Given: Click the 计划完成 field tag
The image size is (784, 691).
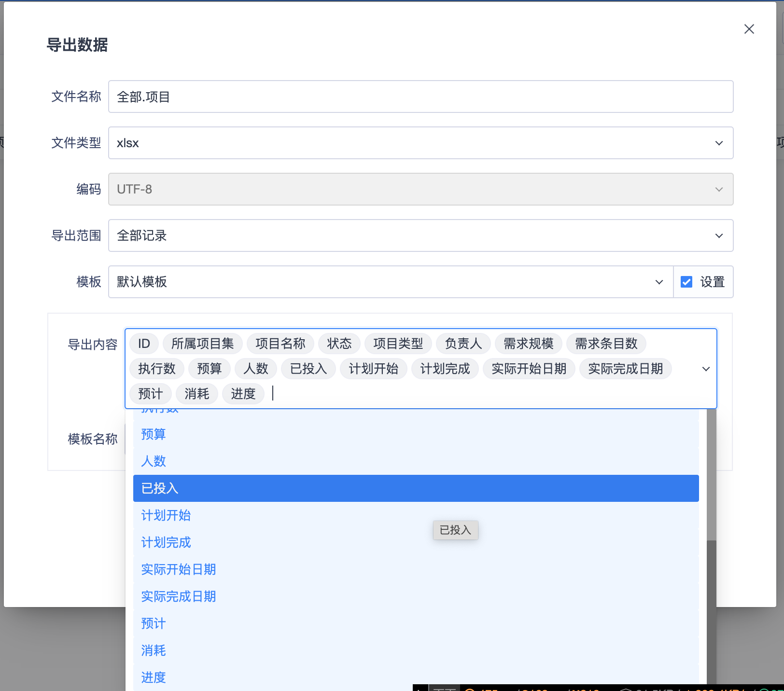Looking at the screenshot, I should click(445, 369).
